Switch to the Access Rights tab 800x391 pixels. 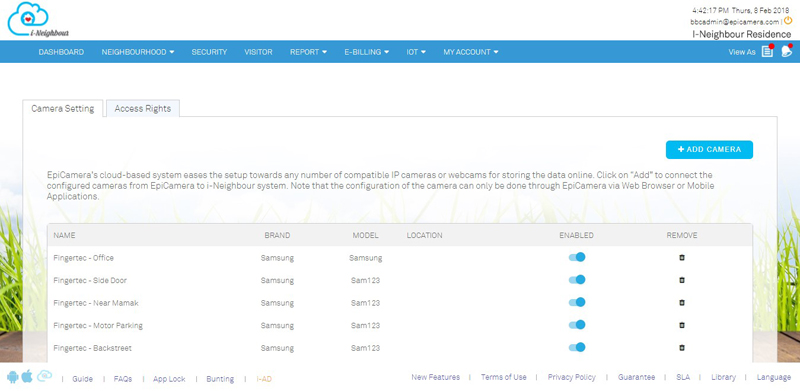[143, 108]
